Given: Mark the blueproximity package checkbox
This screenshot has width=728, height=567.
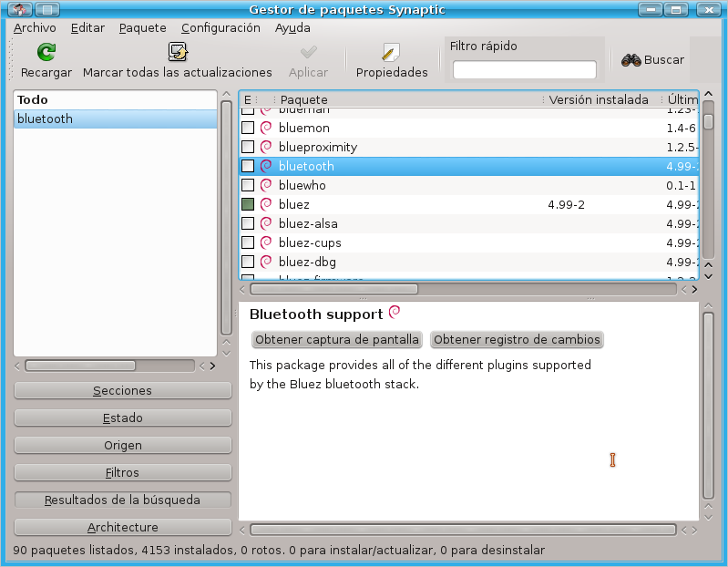Looking at the screenshot, I should click(248, 147).
